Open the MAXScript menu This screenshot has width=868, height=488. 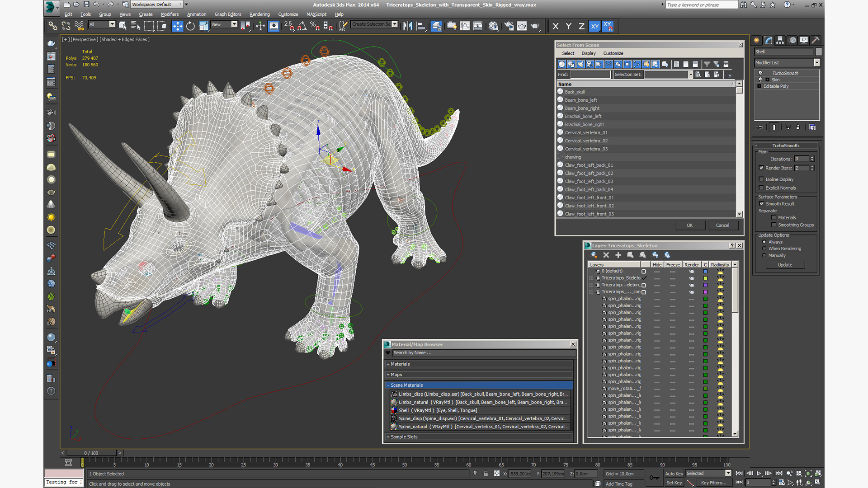(x=316, y=14)
